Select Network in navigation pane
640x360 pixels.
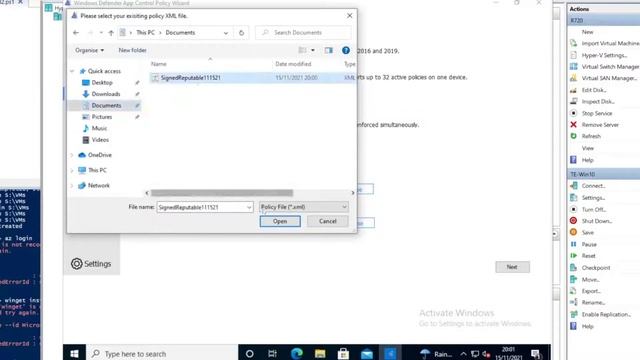click(x=99, y=185)
